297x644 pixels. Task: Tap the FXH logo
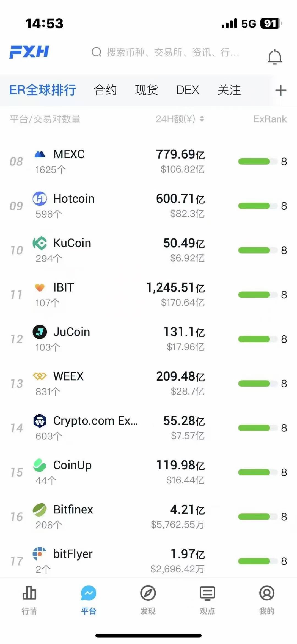pos(29,52)
